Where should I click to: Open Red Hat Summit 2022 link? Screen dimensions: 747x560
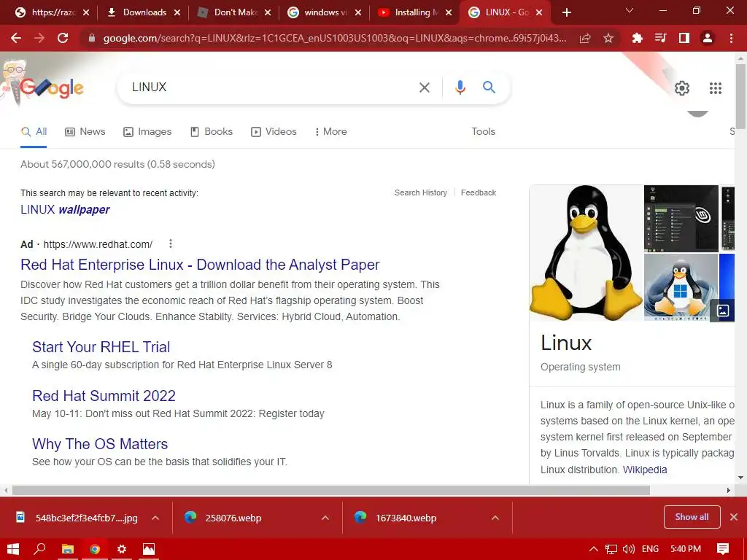click(x=104, y=396)
